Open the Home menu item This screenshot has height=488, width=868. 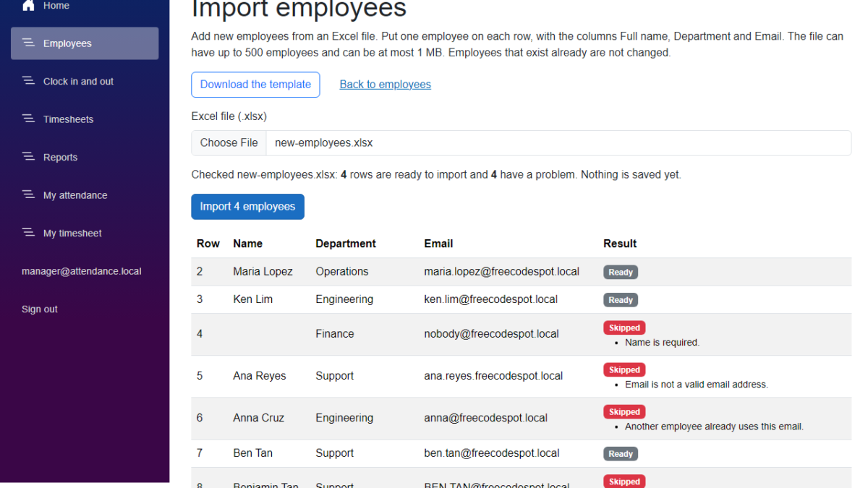(x=85, y=6)
